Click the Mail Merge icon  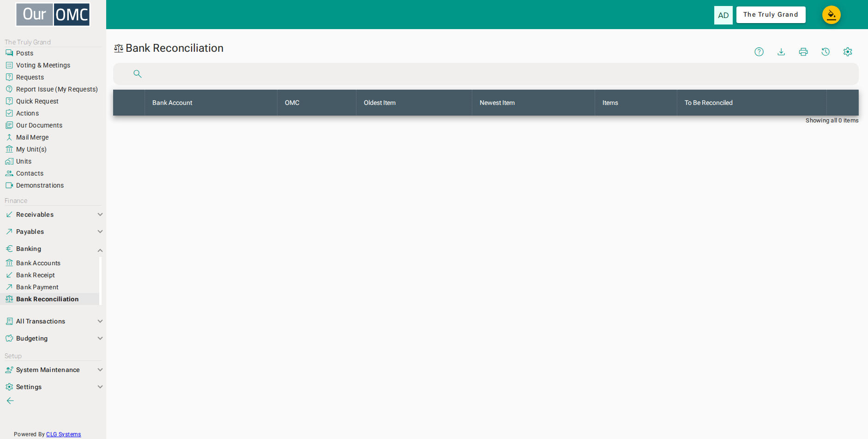pyautogui.click(x=9, y=137)
